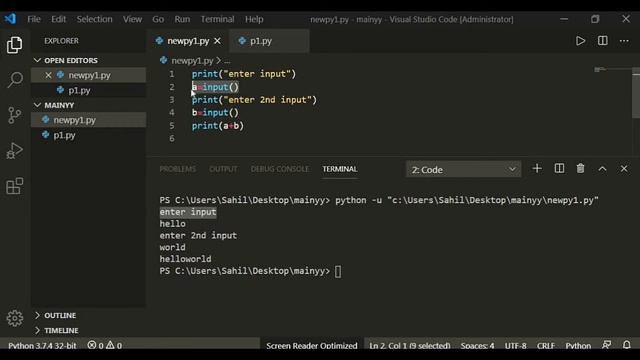Click code line 4 b=input()
The image size is (640, 360).
click(215, 113)
